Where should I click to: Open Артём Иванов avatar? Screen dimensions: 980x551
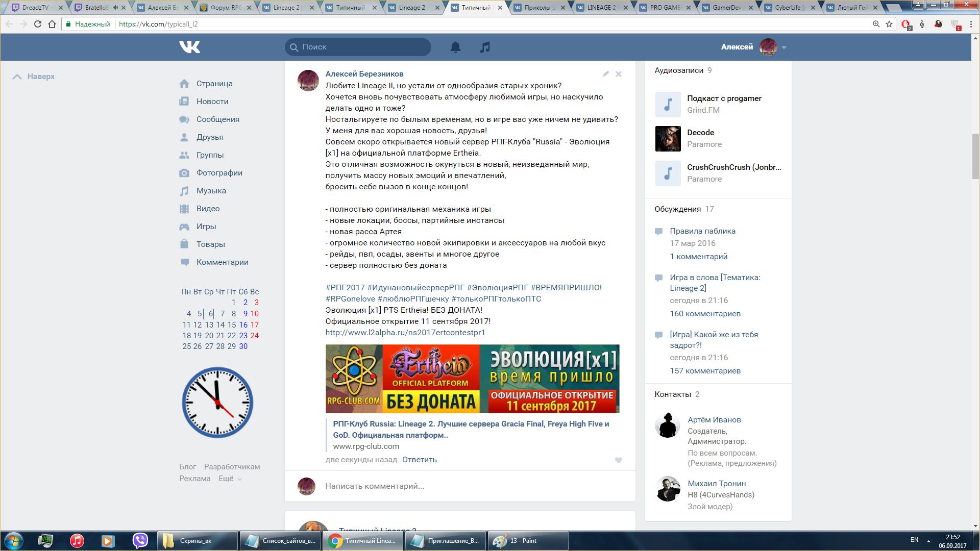pos(667,425)
